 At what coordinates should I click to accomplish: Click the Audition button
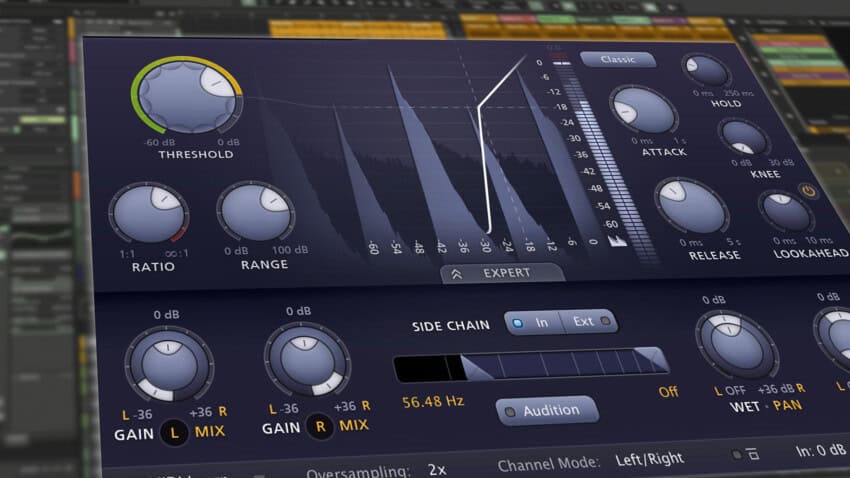point(547,411)
